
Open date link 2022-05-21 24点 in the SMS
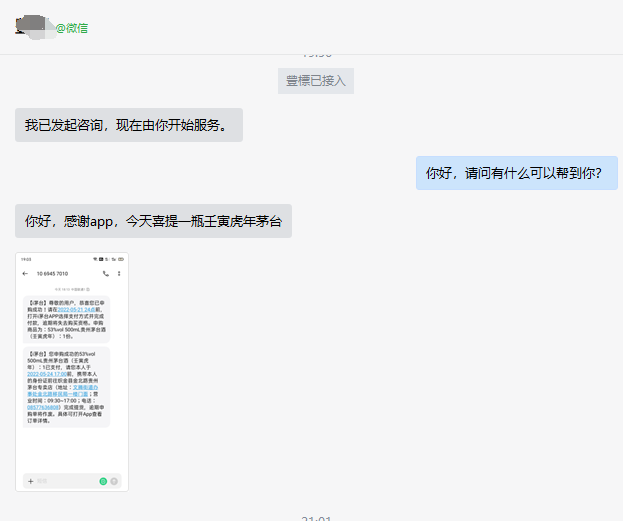click(76, 310)
